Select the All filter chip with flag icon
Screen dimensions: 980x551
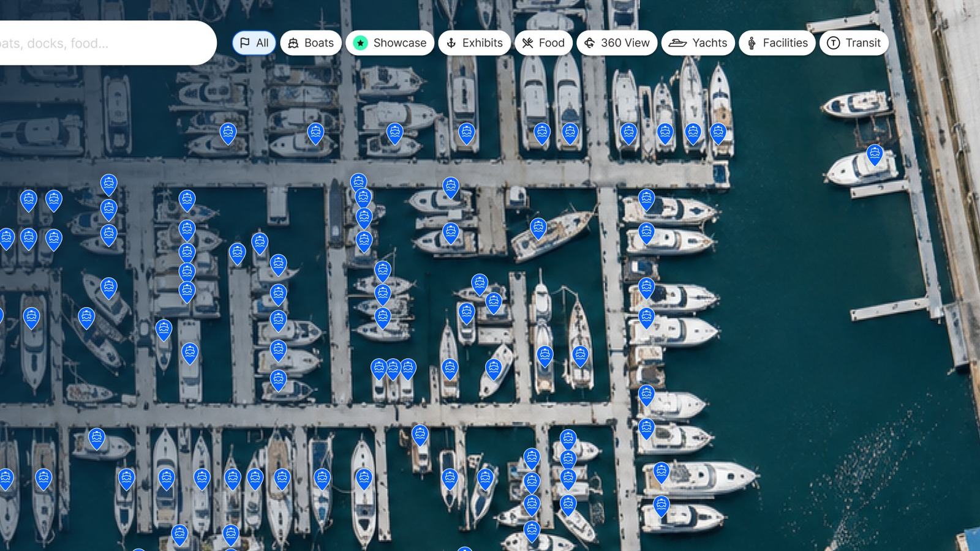pos(254,43)
